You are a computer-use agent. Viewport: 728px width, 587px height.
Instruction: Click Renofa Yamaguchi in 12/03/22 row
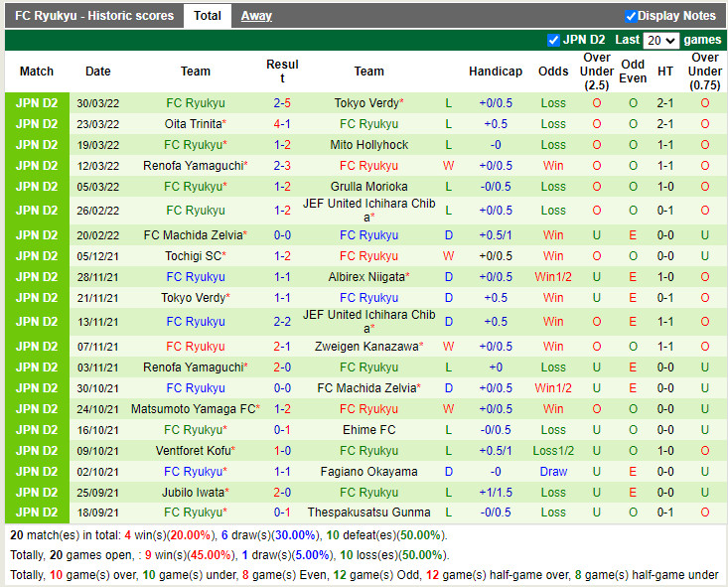tap(193, 166)
